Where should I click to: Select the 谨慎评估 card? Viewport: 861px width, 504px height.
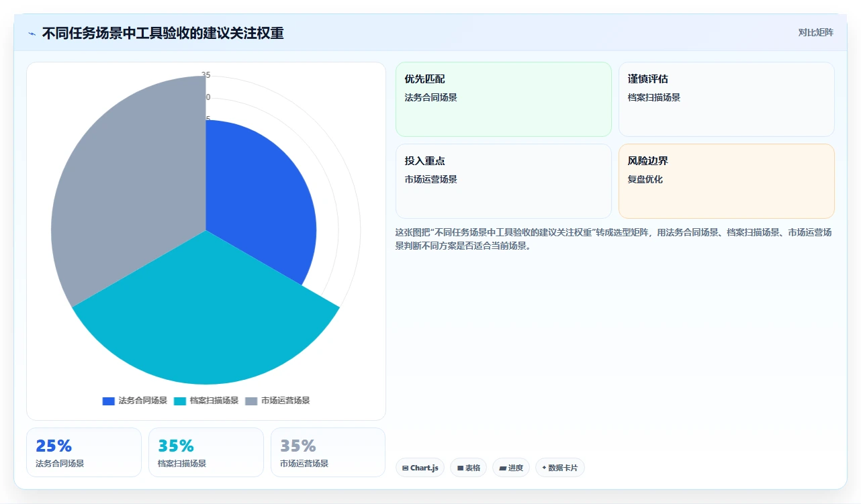(x=726, y=99)
